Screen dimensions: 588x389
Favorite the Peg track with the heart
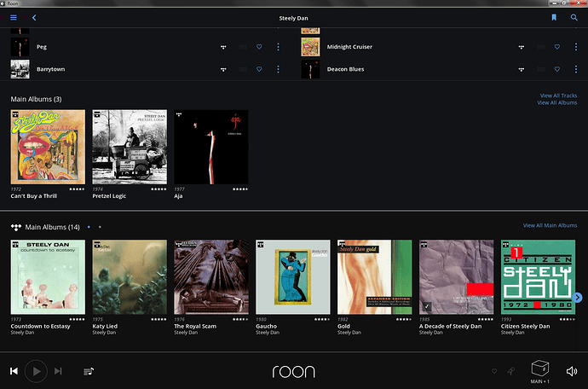click(259, 47)
